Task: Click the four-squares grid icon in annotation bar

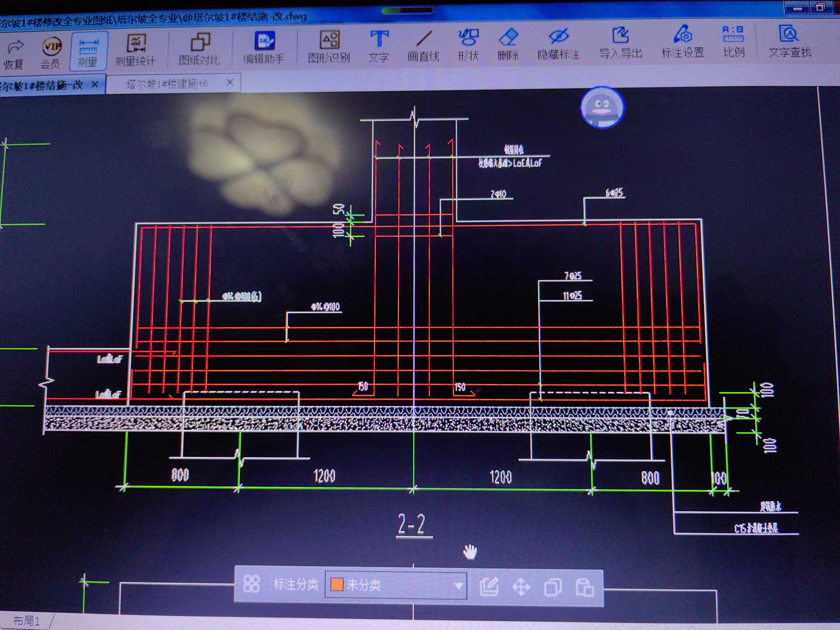Action: pyautogui.click(x=251, y=583)
